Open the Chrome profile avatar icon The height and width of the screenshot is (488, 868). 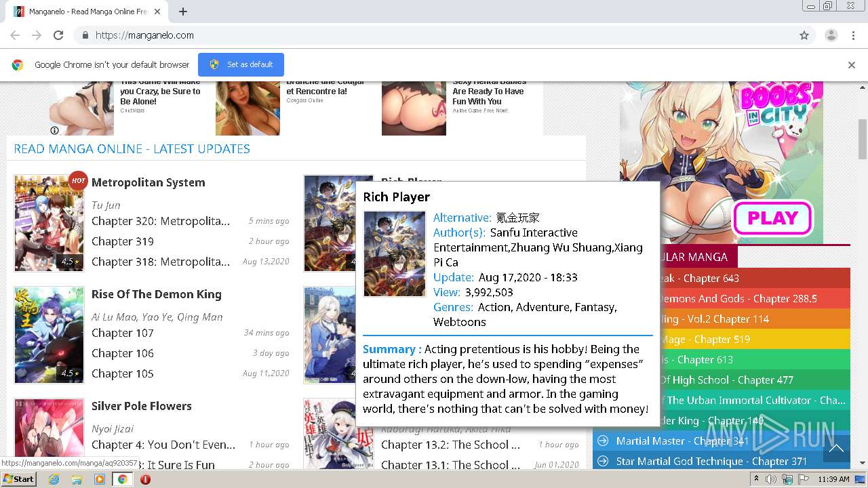[x=831, y=35]
